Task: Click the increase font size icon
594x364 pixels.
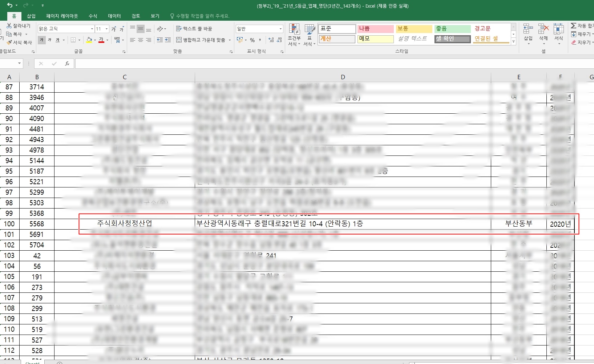Action: click(114, 29)
